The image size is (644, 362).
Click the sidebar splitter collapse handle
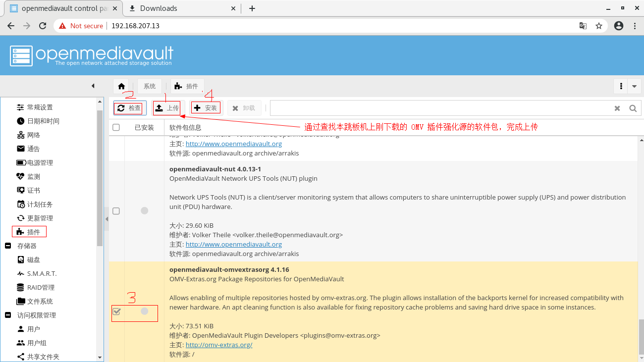click(107, 218)
